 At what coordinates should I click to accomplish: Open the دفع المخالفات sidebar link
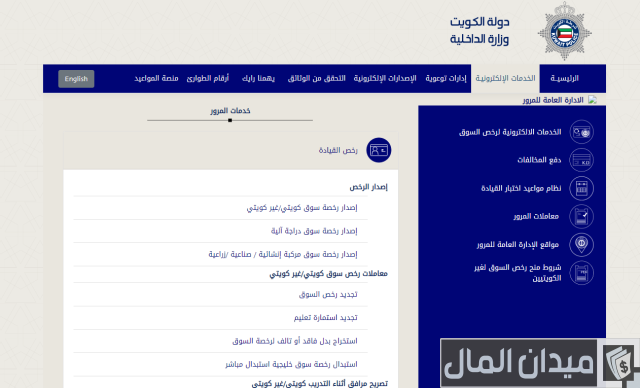click(539, 160)
